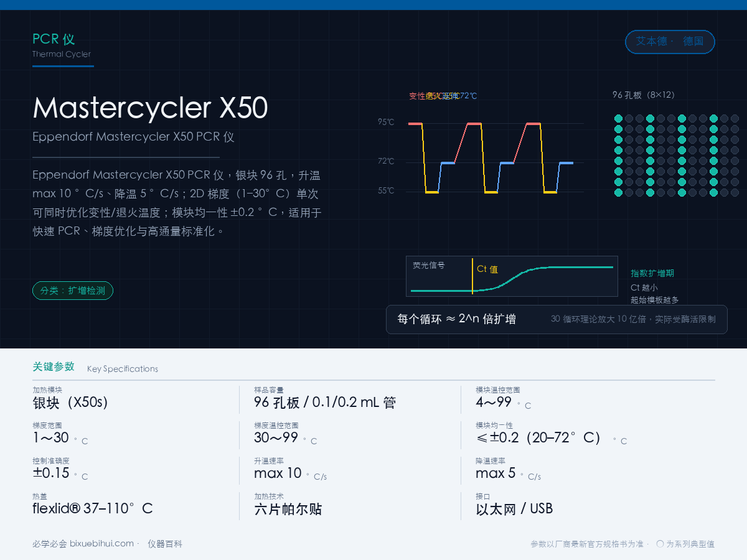Click the last blue 72℃ extension plateau
The width and height of the screenshot is (747, 560).
pos(566,163)
